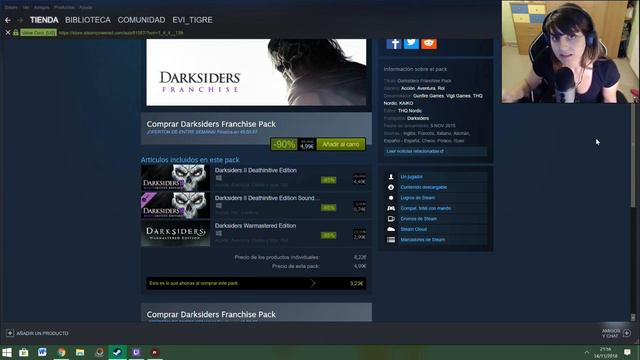Click Darksiders II Soundtrack thumbnail image
This screenshot has height=360, width=640.
176,205
